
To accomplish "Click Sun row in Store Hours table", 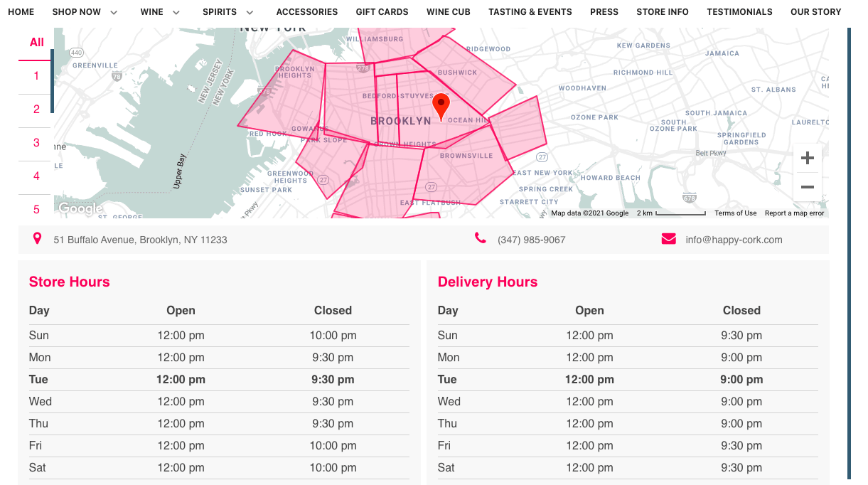I will 219,336.
